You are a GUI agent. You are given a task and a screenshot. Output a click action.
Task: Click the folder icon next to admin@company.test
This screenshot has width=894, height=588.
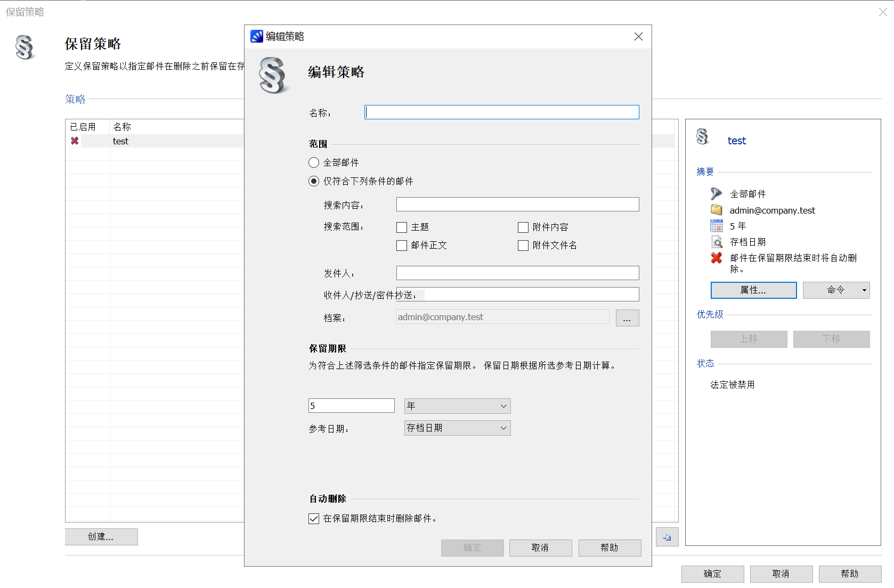(716, 210)
